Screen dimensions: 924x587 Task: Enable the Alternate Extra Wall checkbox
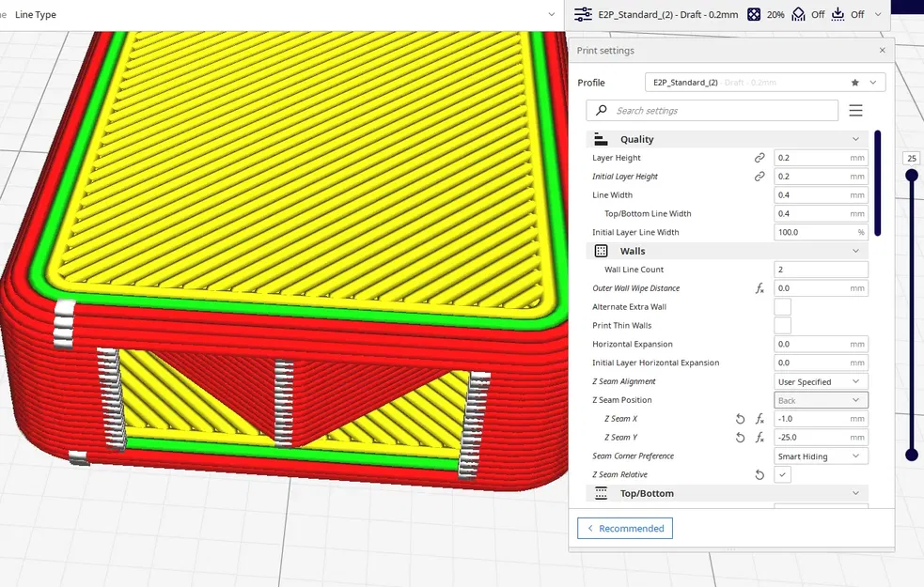tap(782, 307)
